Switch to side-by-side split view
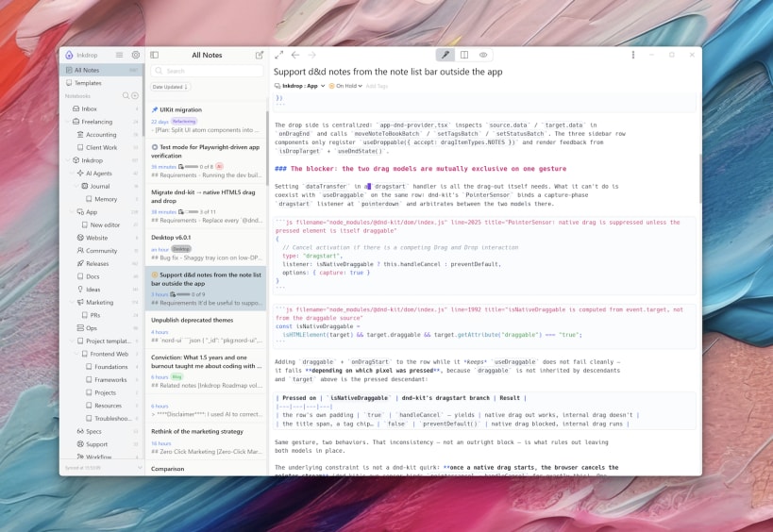The width and height of the screenshot is (773, 532). click(x=464, y=55)
